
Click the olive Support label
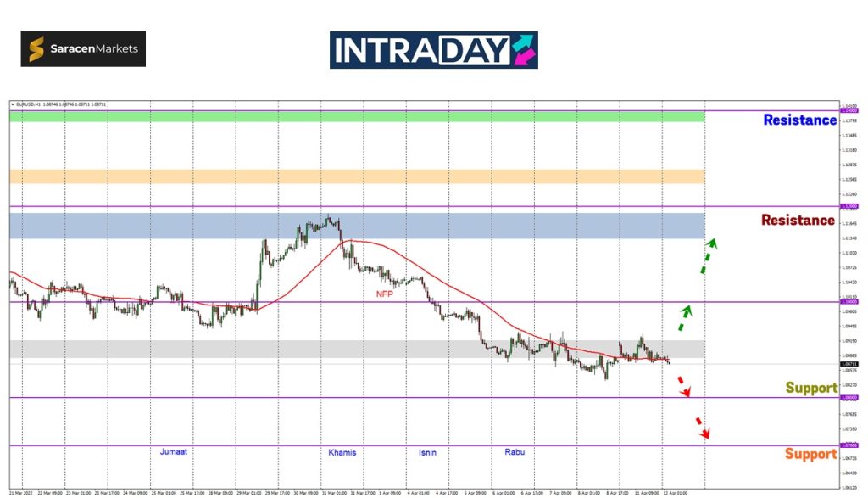point(811,389)
